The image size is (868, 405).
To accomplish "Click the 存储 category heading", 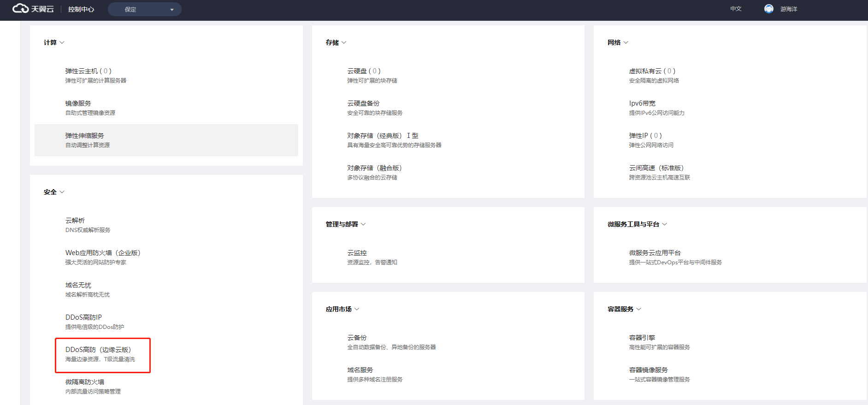I will [x=332, y=42].
